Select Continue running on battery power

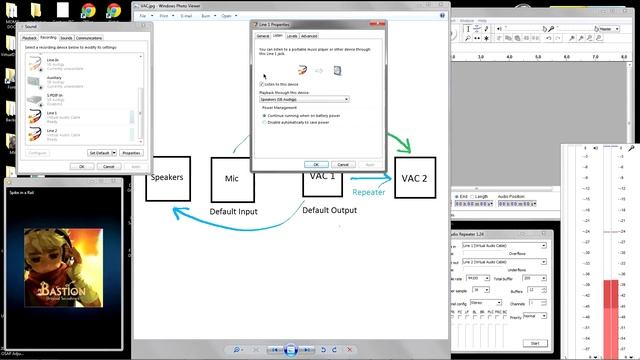(x=264, y=116)
